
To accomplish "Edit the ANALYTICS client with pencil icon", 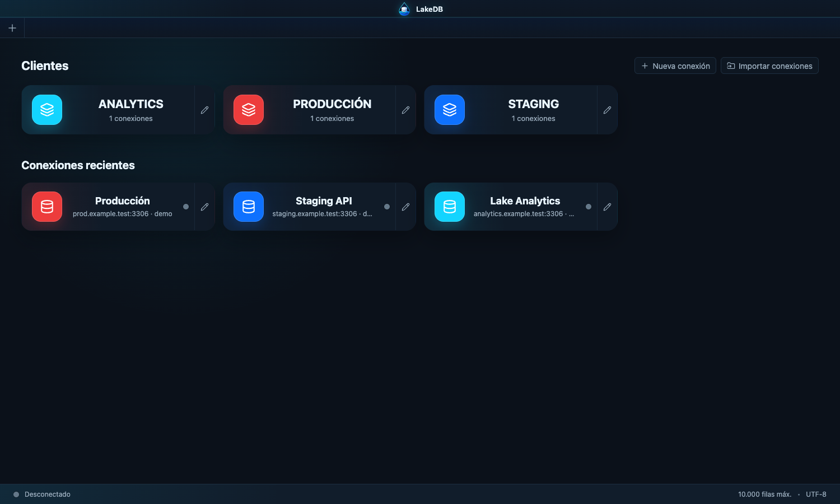I will [x=204, y=110].
